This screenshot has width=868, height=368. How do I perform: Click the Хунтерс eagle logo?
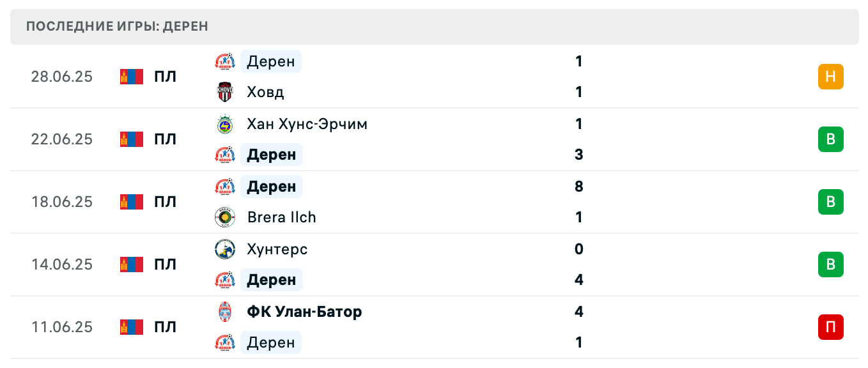225,249
